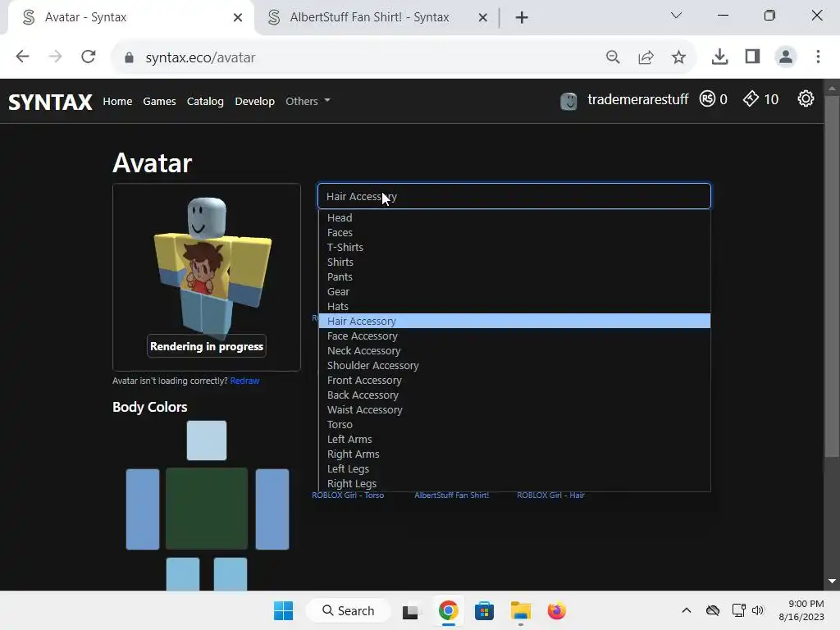The width and height of the screenshot is (840, 630).
Task: Open Chrome three-dot menu
Action: pos(818,57)
